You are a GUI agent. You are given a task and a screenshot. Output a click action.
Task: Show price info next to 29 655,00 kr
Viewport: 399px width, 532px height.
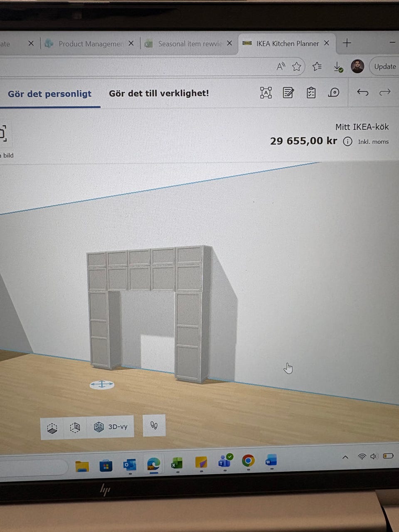point(347,142)
